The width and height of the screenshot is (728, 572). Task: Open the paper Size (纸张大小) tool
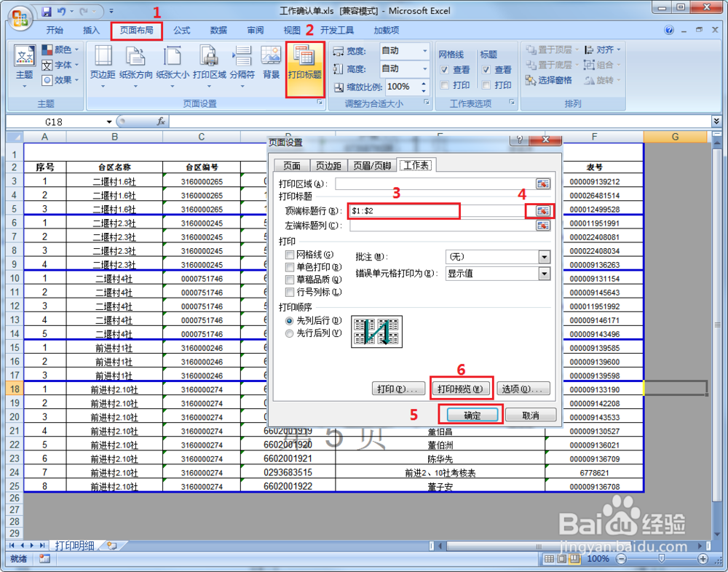click(173, 66)
